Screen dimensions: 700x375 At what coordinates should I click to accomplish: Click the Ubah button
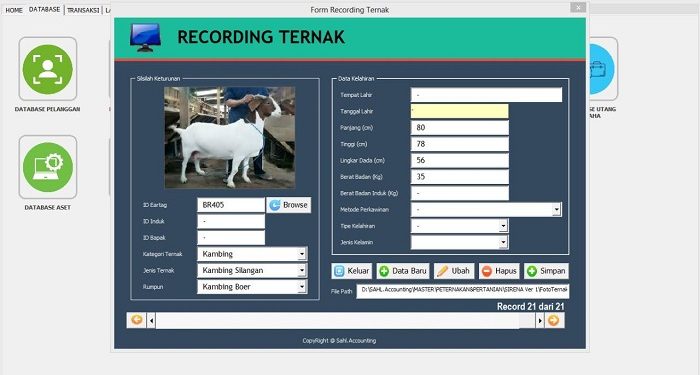(454, 271)
